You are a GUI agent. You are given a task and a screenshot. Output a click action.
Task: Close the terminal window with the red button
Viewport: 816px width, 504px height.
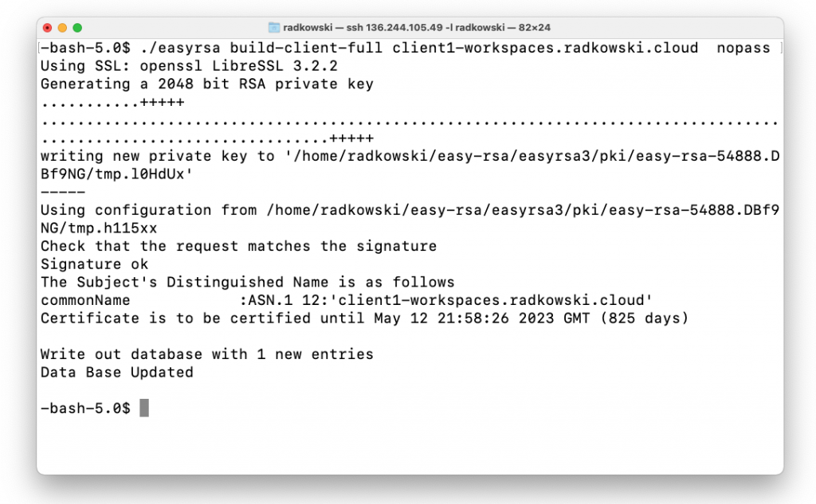pos(47,28)
